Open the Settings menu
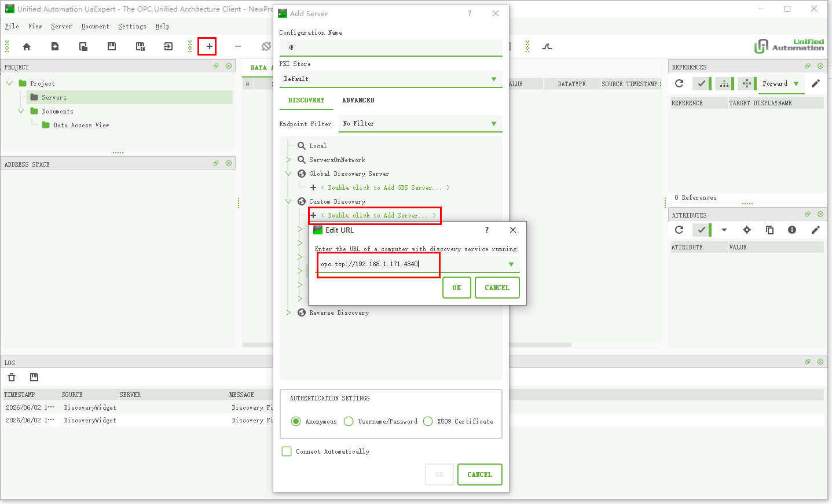Screen dimensions: 832x504 pyautogui.click(x=132, y=27)
